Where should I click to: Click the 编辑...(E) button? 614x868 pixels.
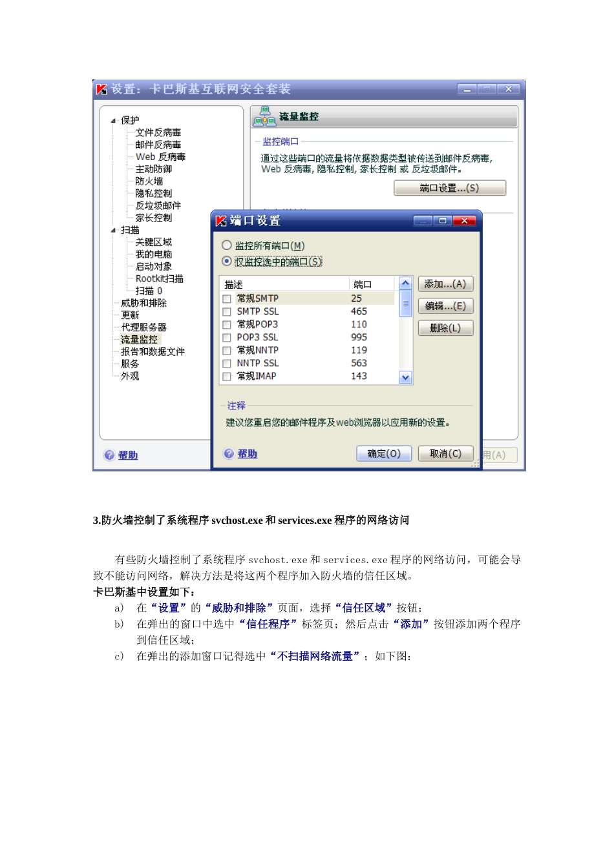tap(445, 306)
